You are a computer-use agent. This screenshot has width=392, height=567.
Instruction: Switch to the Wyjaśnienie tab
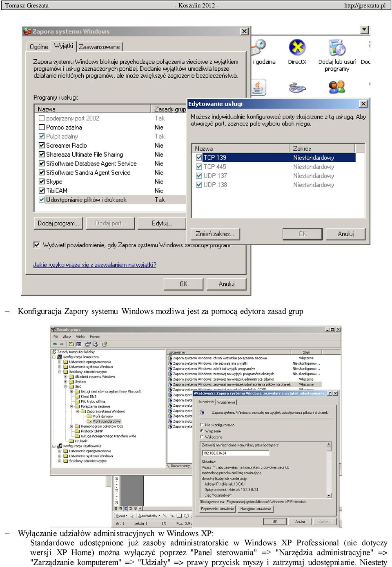tap(226, 402)
